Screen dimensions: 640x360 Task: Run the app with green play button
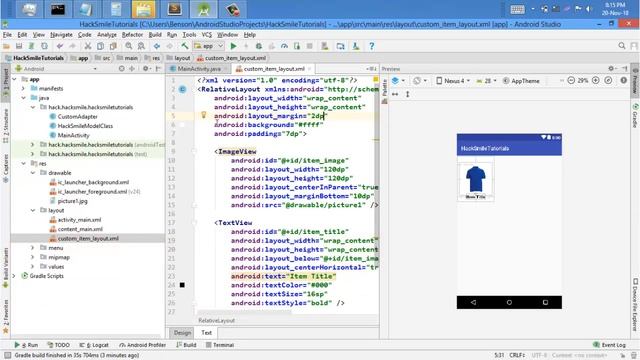pos(233,46)
